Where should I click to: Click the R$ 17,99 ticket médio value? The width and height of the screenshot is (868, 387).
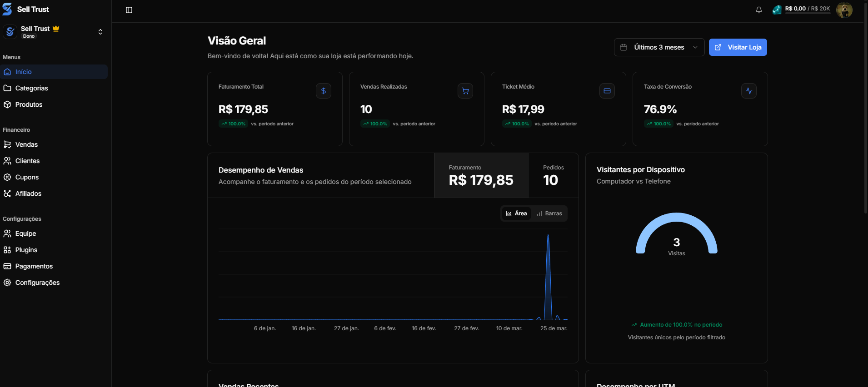pyautogui.click(x=523, y=109)
